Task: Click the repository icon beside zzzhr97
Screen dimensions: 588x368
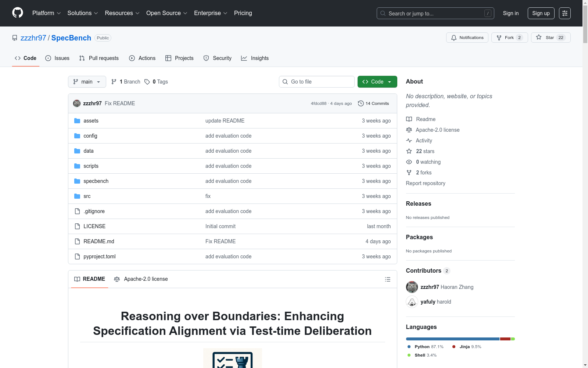Action: coord(15,38)
